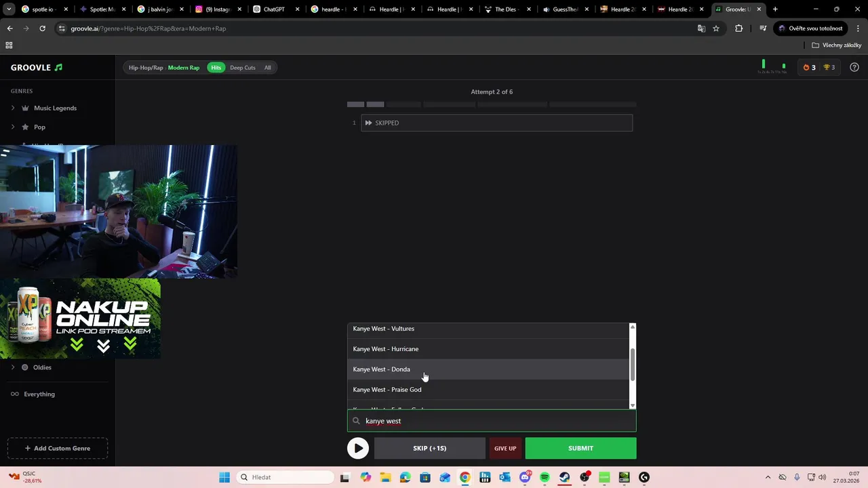Select the Deep Cuts filter
This screenshot has width=868, height=488.
pyautogui.click(x=243, y=68)
